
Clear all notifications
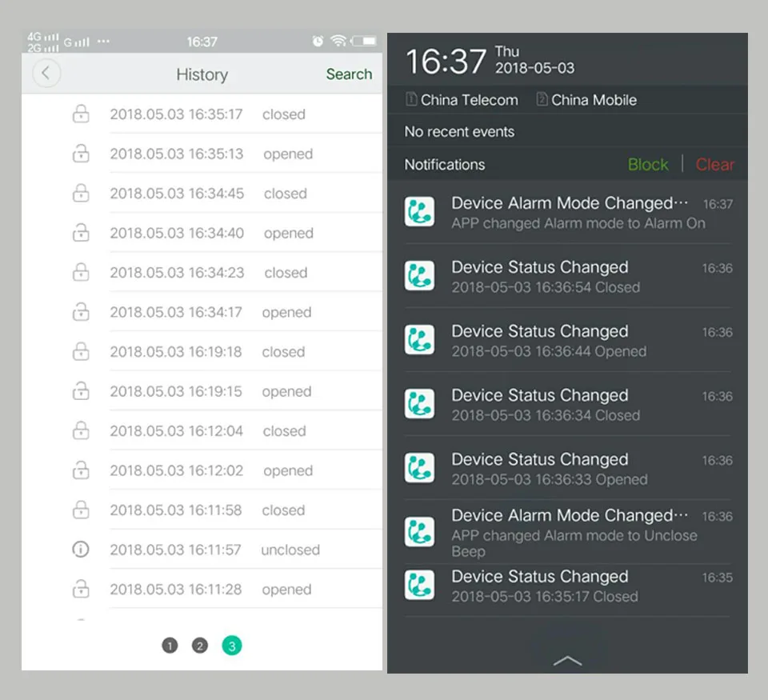point(714,165)
